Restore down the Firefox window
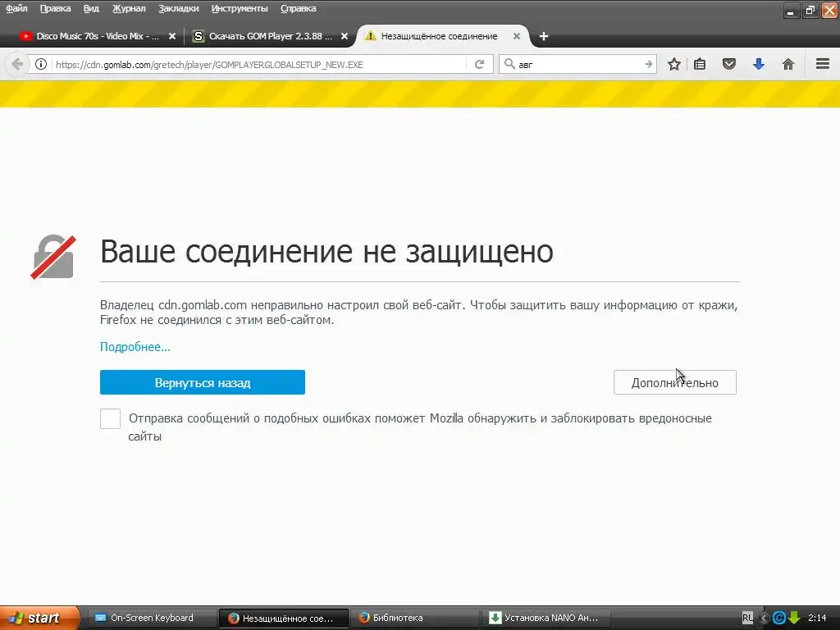This screenshot has height=630, width=840. coord(810,11)
